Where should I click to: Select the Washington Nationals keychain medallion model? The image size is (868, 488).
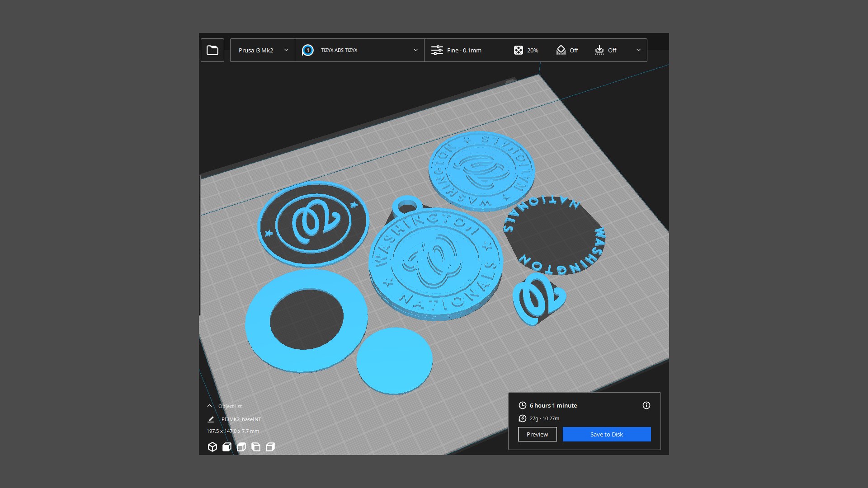point(436,262)
